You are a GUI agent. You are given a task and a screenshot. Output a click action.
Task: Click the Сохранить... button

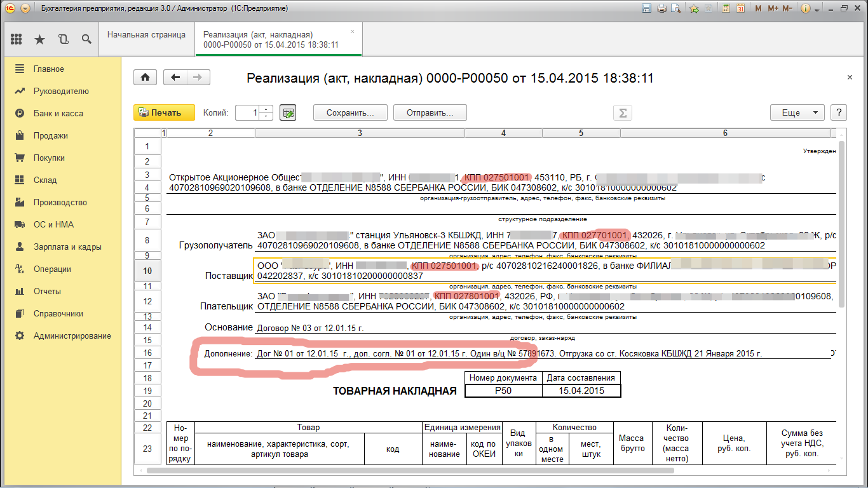click(350, 112)
